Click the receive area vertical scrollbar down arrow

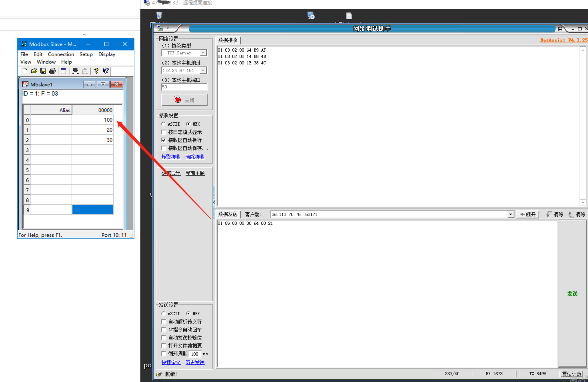click(583, 203)
